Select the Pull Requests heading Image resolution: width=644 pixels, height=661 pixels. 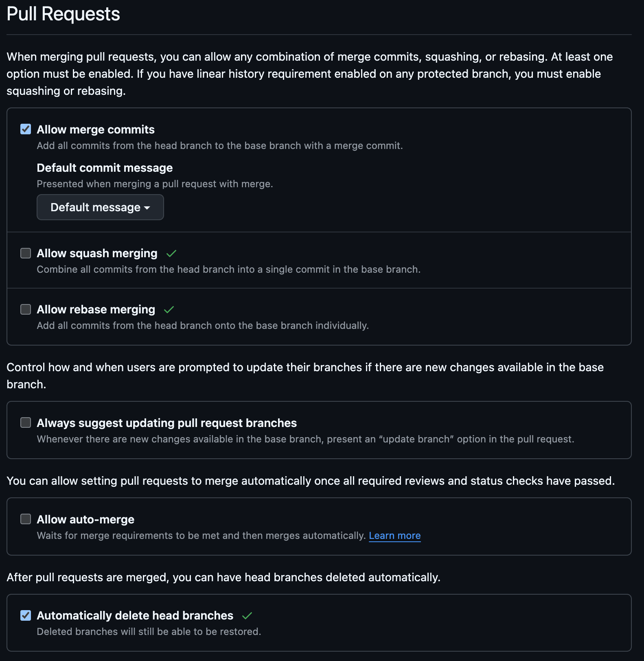click(x=63, y=14)
